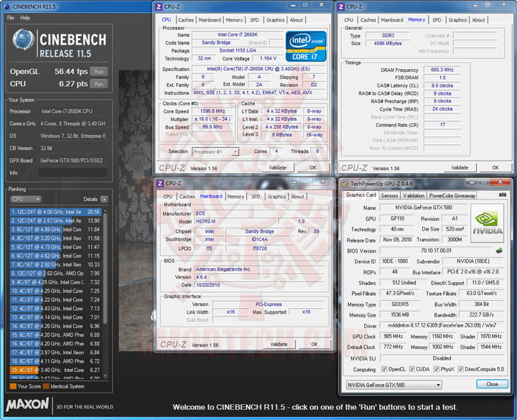The image size is (517, 420).
Task: Click the Cinebench app icon in title bar
Action: (7, 6)
